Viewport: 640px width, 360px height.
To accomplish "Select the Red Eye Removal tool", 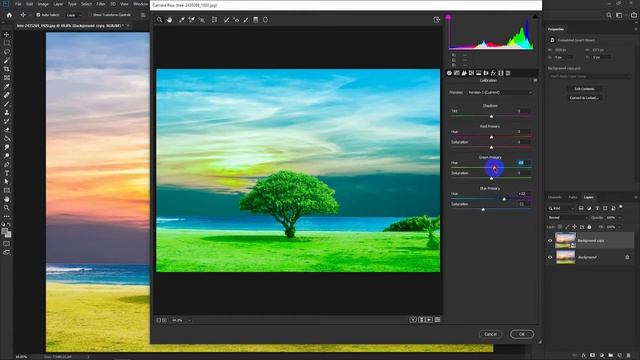I will pos(236,20).
